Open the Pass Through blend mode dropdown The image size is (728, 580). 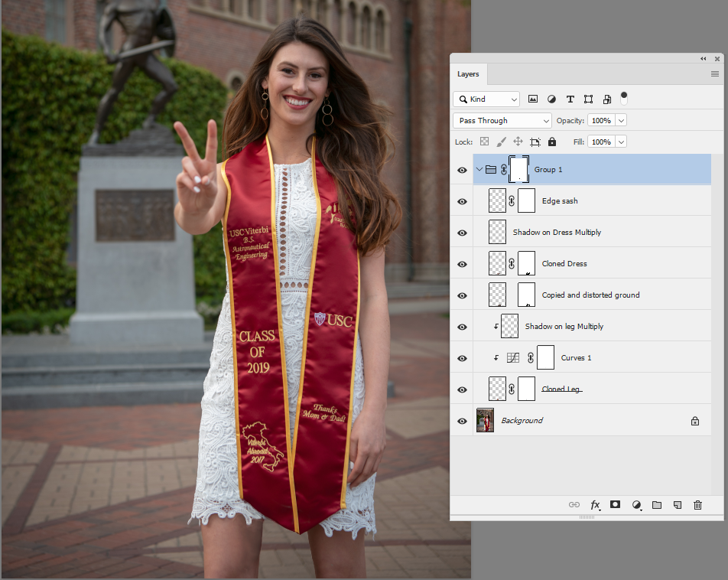click(x=502, y=120)
